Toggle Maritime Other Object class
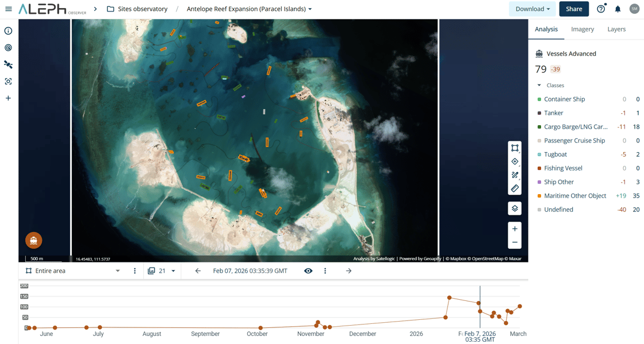This screenshot has width=644, height=344. click(x=575, y=196)
